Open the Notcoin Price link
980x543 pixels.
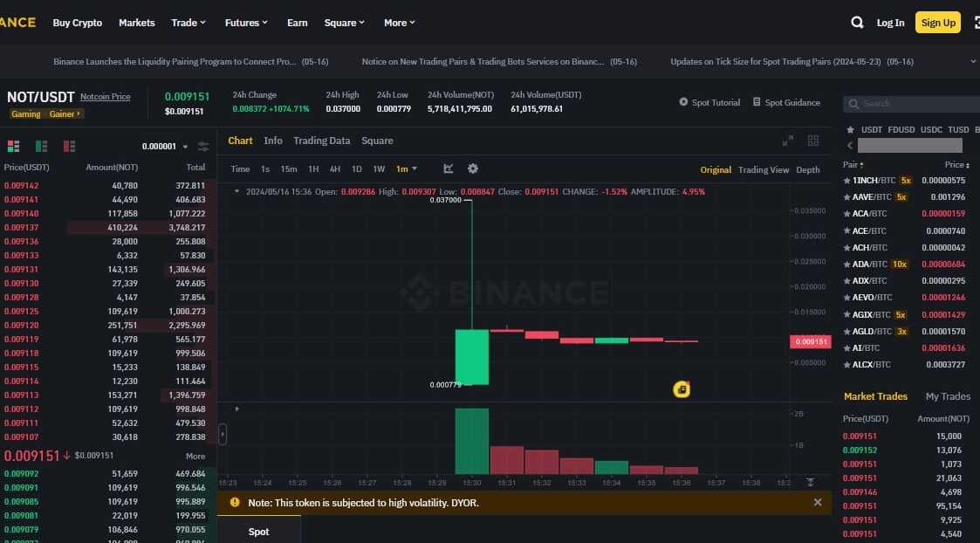(105, 96)
